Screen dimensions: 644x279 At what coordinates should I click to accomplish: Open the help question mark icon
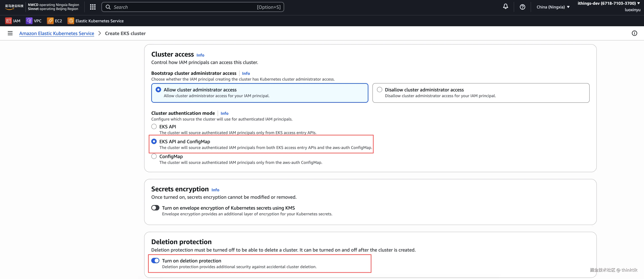522,7
